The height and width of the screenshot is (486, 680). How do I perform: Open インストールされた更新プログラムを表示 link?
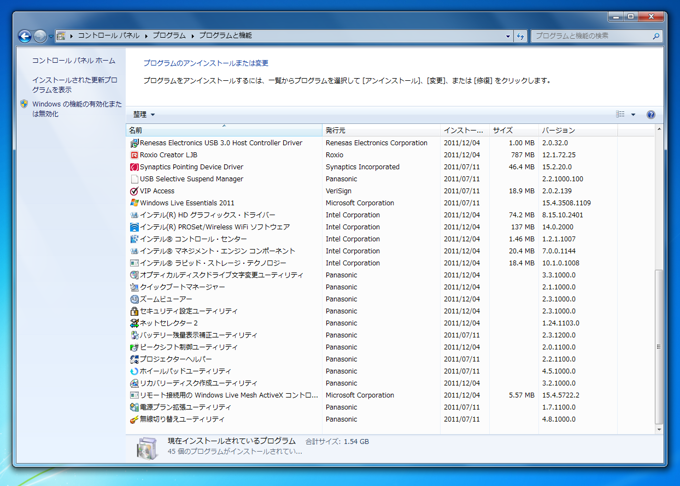(x=75, y=85)
